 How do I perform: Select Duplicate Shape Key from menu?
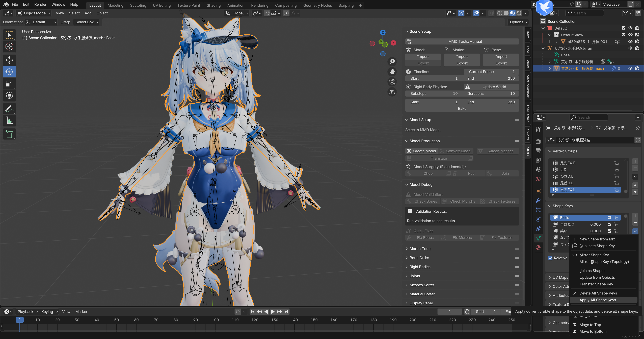click(603, 246)
